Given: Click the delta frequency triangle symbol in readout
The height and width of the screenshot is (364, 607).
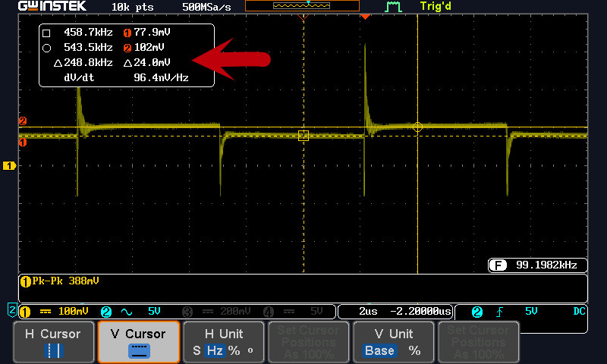Looking at the screenshot, I should point(58,63).
